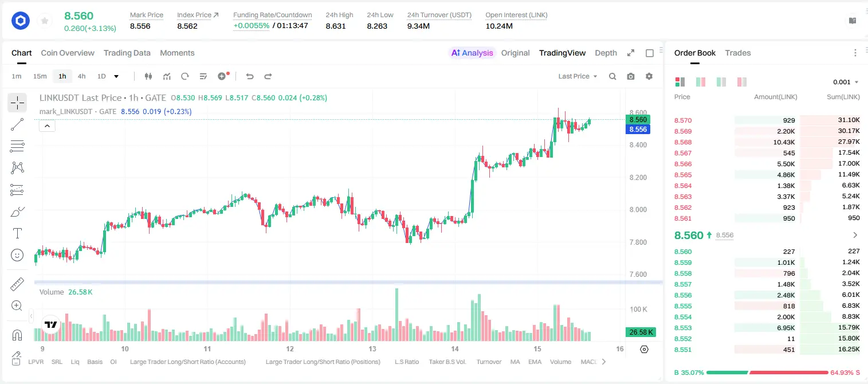Activate the magnet snap mode
This screenshot has width=868, height=384.
pyautogui.click(x=17, y=335)
